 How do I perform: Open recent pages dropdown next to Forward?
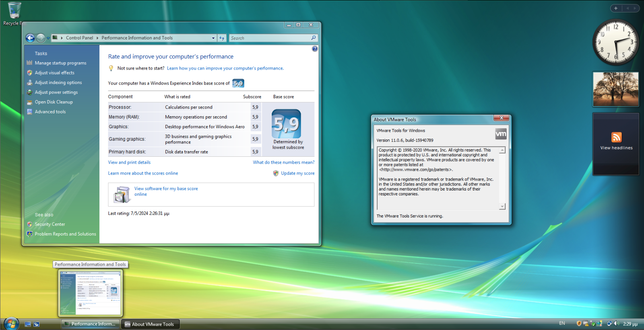(x=48, y=38)
